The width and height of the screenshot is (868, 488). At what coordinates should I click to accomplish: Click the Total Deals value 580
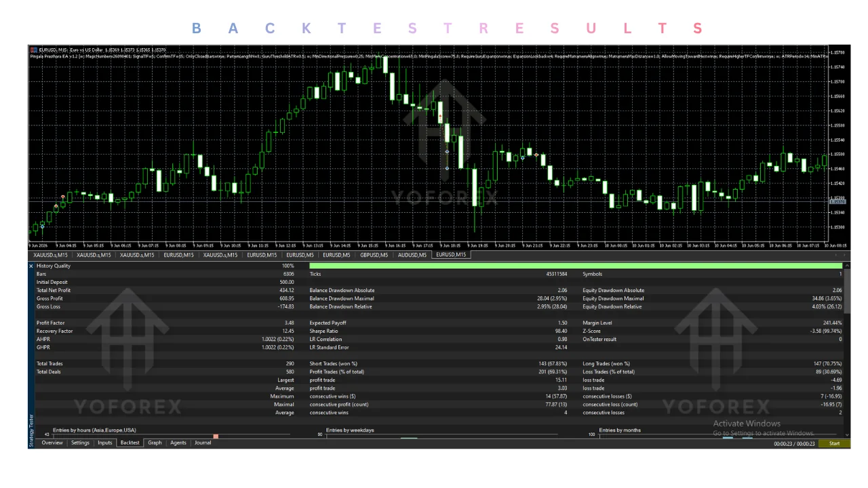(290, 372)
